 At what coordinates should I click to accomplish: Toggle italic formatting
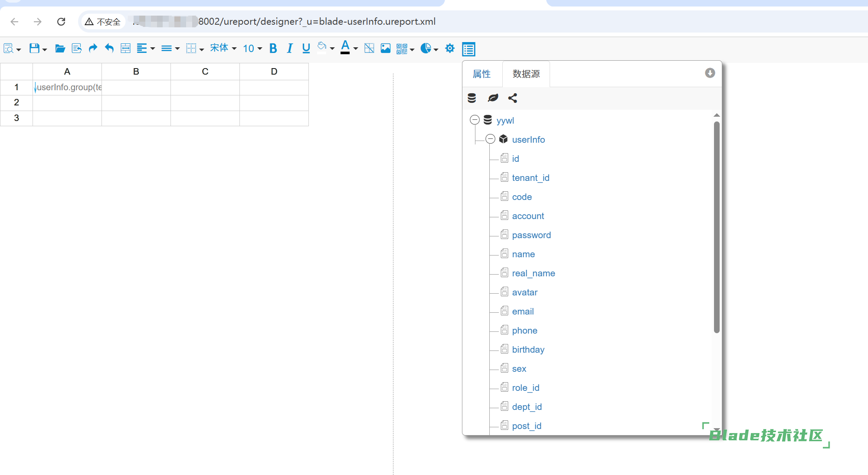pyautogui.click(x=290, y=48)
